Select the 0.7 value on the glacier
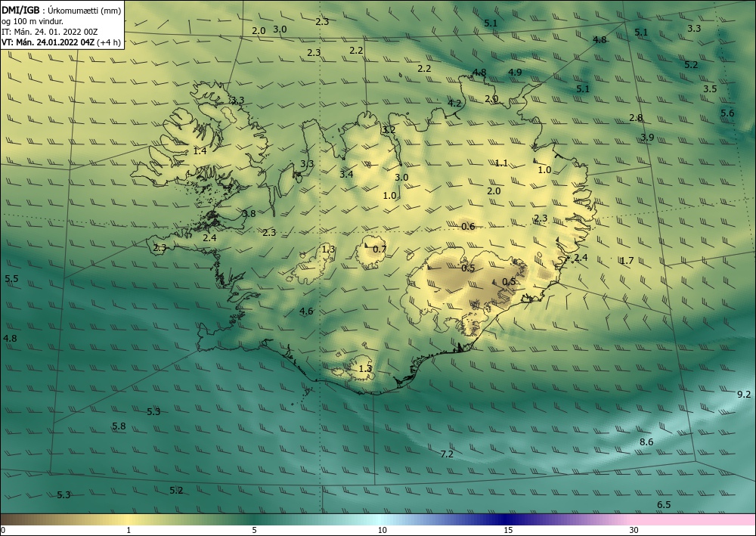756x536 pixels. pos(380,249)
